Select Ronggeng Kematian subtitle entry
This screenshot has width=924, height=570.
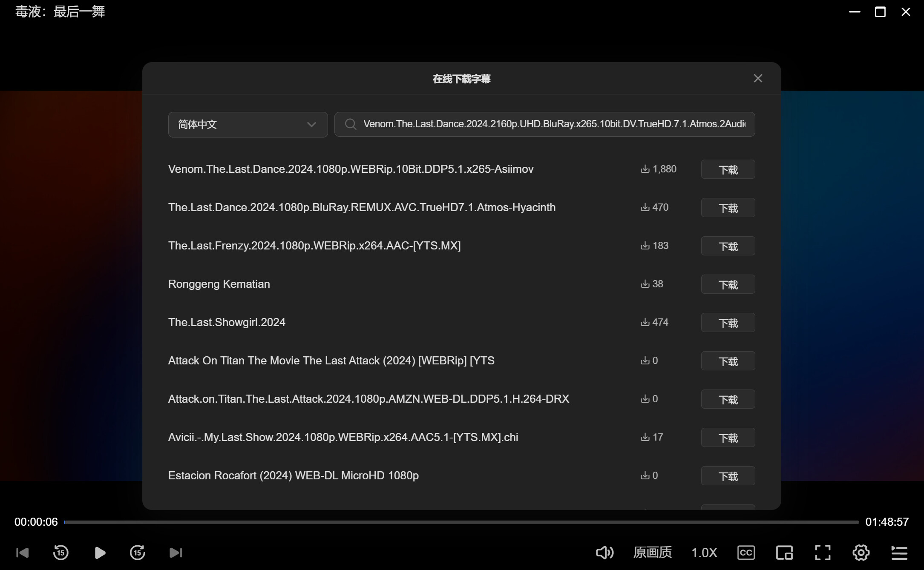219,284
